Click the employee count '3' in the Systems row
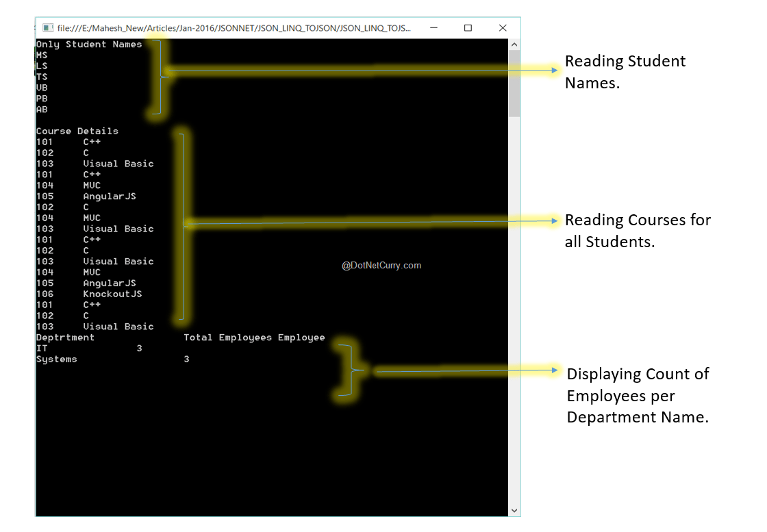767x532 pixels. [186, 359]
